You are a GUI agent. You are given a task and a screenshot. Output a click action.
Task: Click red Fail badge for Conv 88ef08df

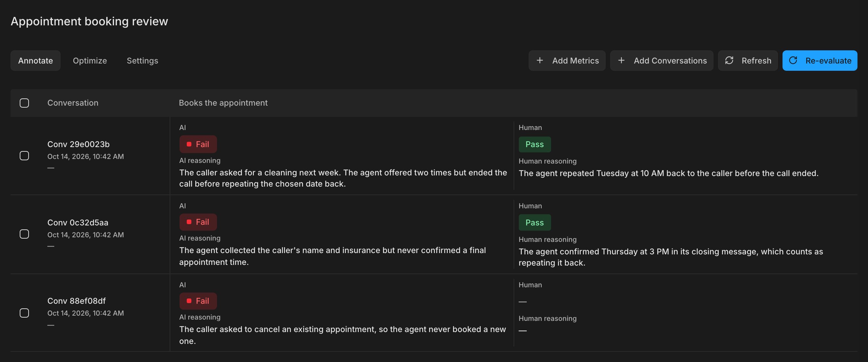[x=198, y=301]
